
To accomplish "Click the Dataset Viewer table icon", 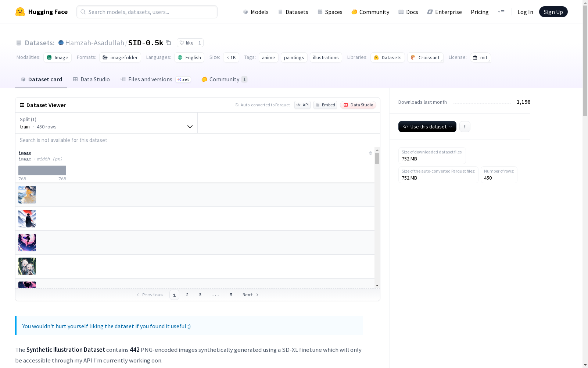I will coord(22,105).
